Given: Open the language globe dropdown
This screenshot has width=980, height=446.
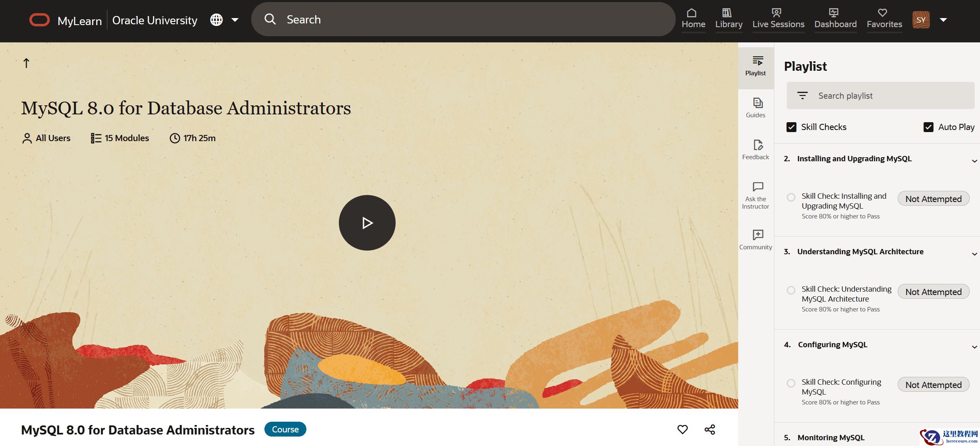Looking at the screenshot, I should (x=224, y=20).
